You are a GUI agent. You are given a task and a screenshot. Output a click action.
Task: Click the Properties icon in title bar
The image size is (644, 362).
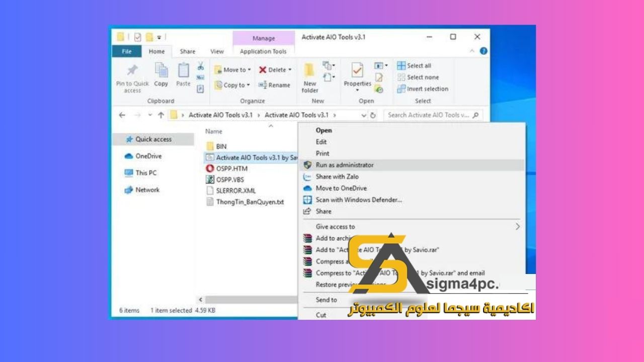138,37
